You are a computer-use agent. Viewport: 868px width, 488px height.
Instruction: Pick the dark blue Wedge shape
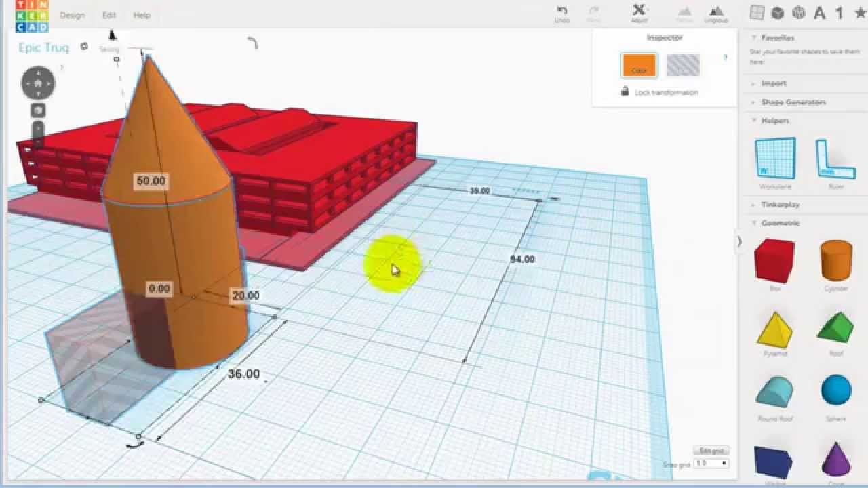(775, 463)
